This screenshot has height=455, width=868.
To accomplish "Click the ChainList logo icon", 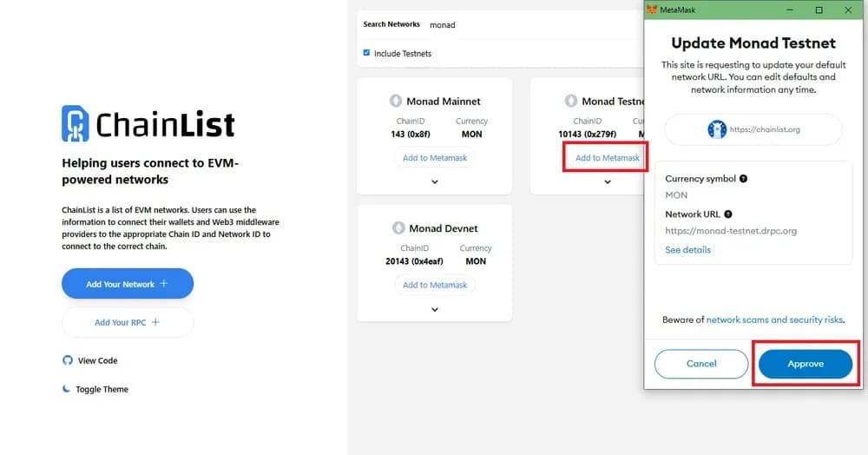I will (76, 123).
